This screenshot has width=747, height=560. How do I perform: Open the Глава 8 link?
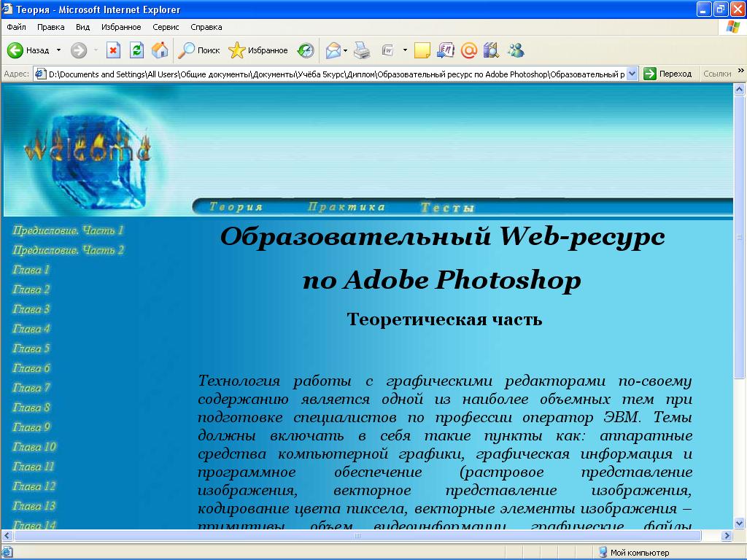click(x=31, y=408)
